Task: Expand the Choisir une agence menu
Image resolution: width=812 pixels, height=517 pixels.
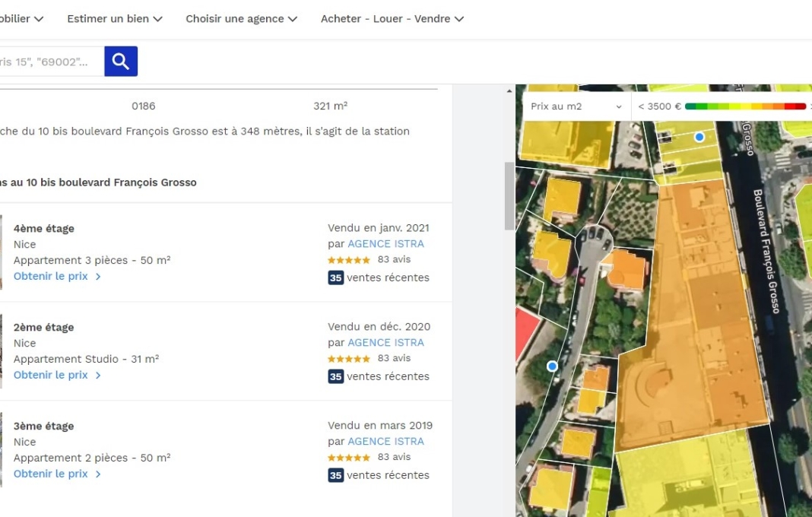Action: tap(241, 18)
